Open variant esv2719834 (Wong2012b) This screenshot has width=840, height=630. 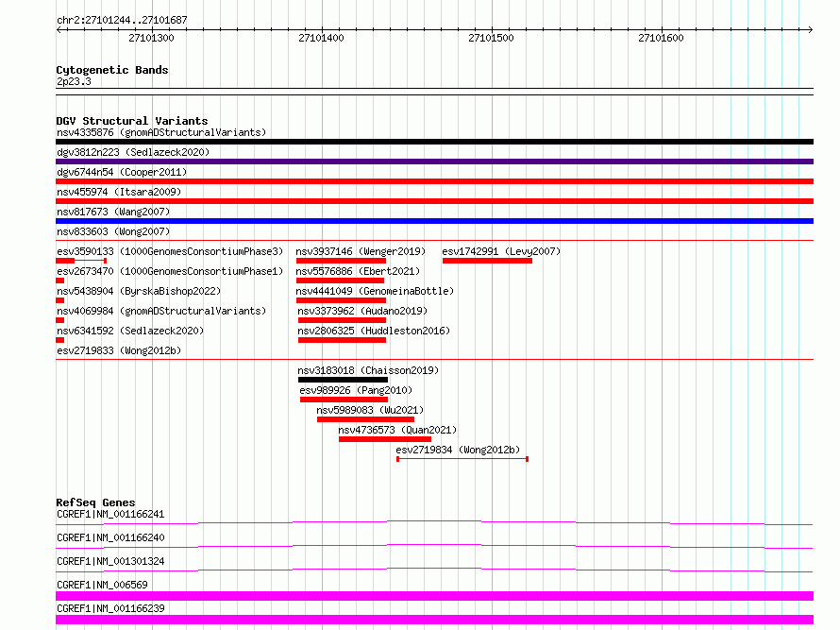coord(458,450)
